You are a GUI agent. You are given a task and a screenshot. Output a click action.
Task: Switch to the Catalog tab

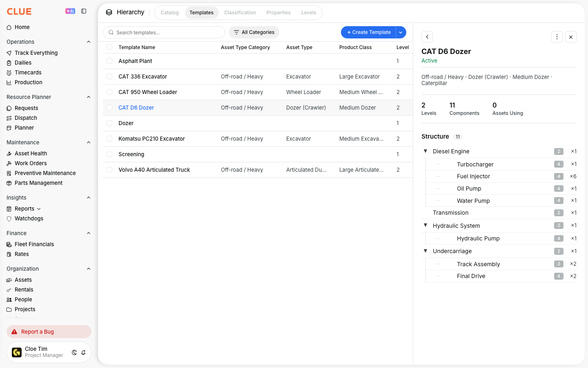click(x=169, y=13)
